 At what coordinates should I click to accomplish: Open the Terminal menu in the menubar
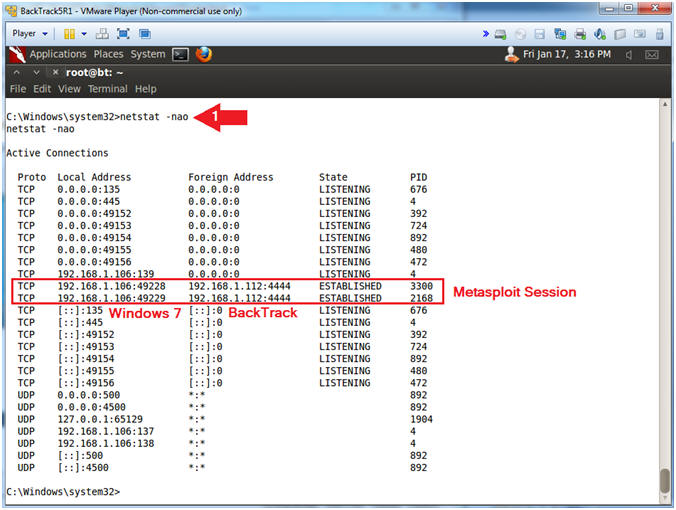[108, 89]
